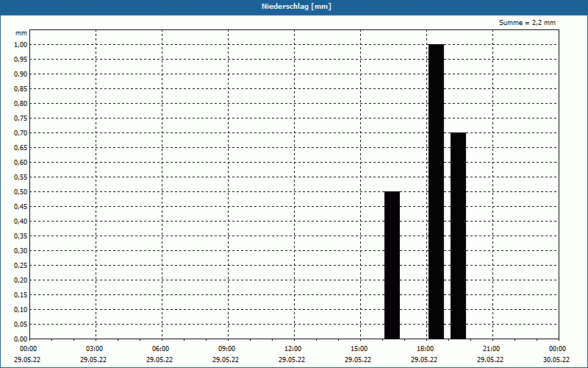Screen dimensions: 588x368
Task: Select the Summe = 2,2 mm label
Action: [527, 23]
